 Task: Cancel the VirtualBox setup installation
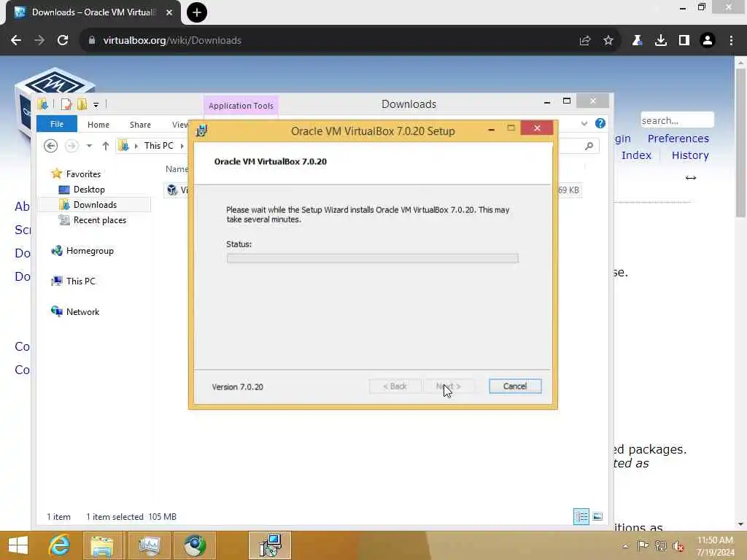click(x=515, y=386)
